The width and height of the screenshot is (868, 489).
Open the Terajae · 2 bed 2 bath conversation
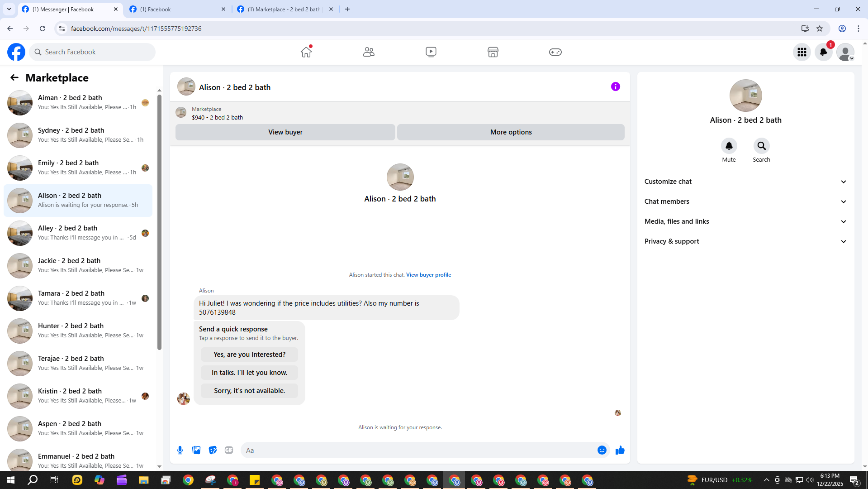(x=78, y=364)
